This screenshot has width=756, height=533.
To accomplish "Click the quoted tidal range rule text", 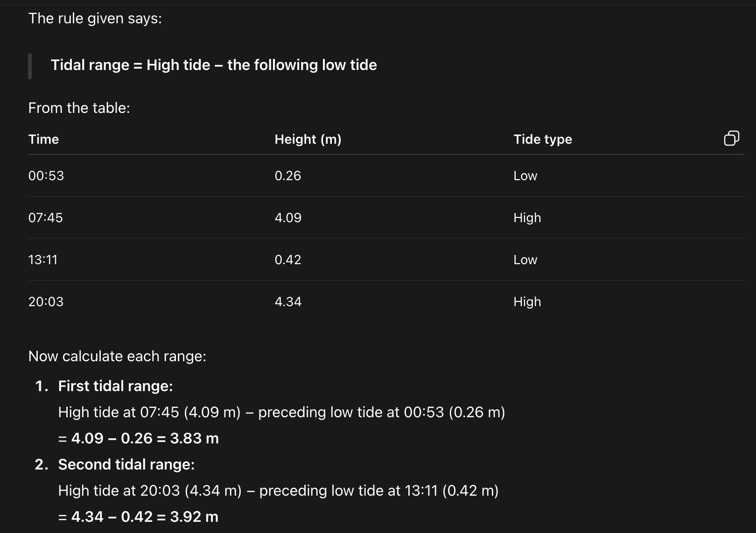I will click(x=214, y=65).
